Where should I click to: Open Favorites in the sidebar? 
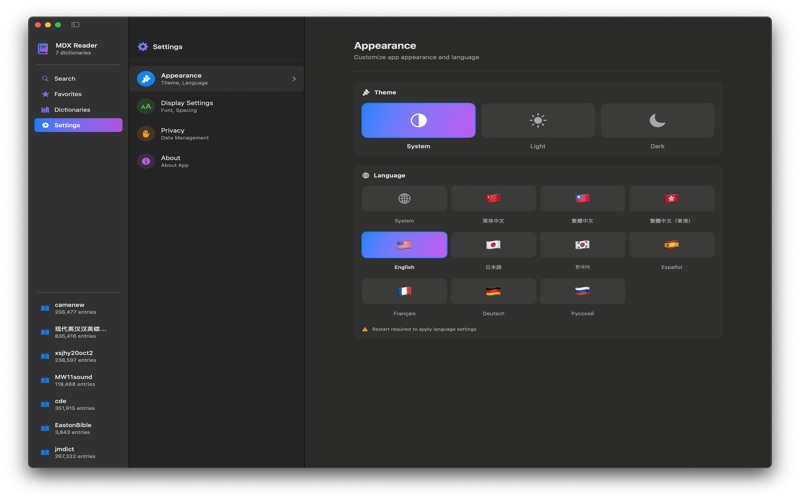(78, 94)
